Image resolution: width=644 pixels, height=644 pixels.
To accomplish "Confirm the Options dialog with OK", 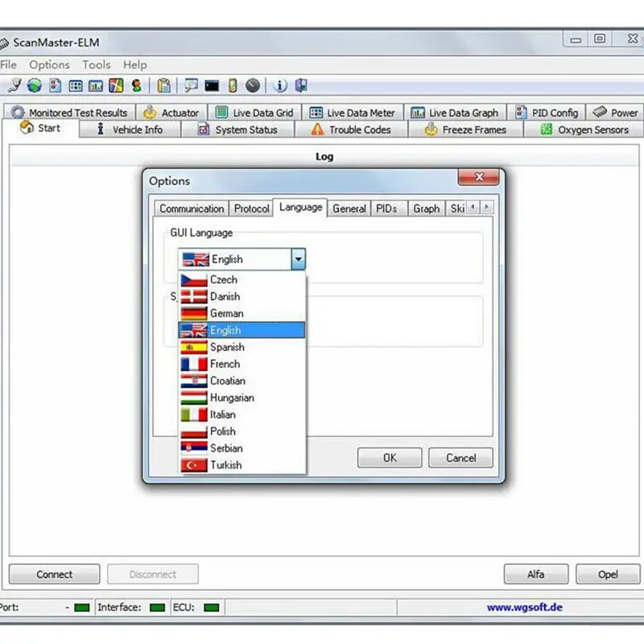I will click(x=390, y=457).
